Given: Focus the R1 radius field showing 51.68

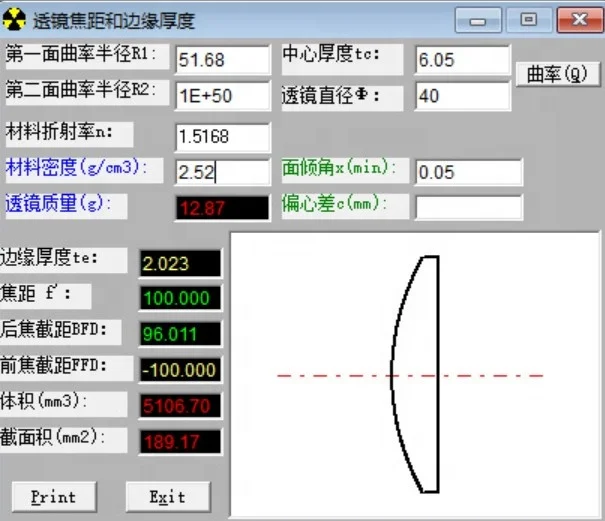Looking at the screenshot, I should (x=223, y=60).
